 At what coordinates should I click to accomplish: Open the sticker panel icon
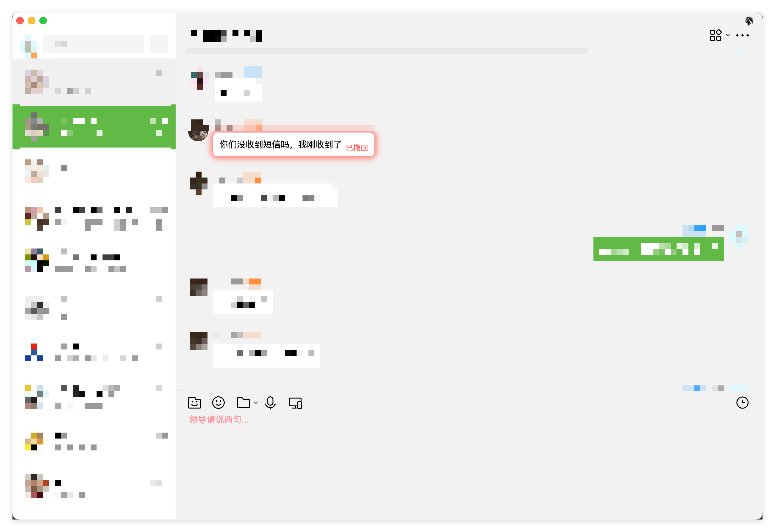[x=194, y=403]
